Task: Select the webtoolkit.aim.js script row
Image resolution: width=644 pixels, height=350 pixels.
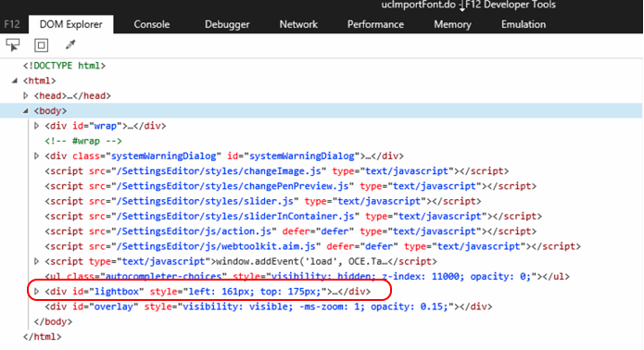Action: [312, 246]
